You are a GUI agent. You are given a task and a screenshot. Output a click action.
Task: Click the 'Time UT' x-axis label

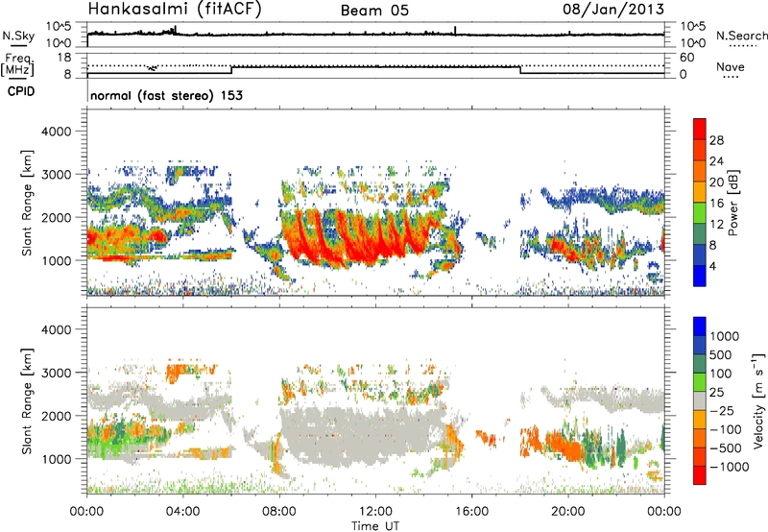point(375,526)
